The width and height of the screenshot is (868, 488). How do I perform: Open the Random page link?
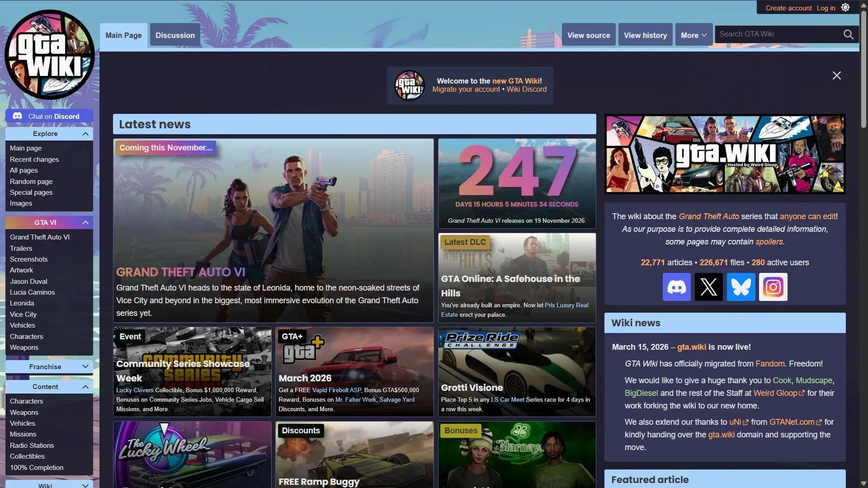click(31, 181)
